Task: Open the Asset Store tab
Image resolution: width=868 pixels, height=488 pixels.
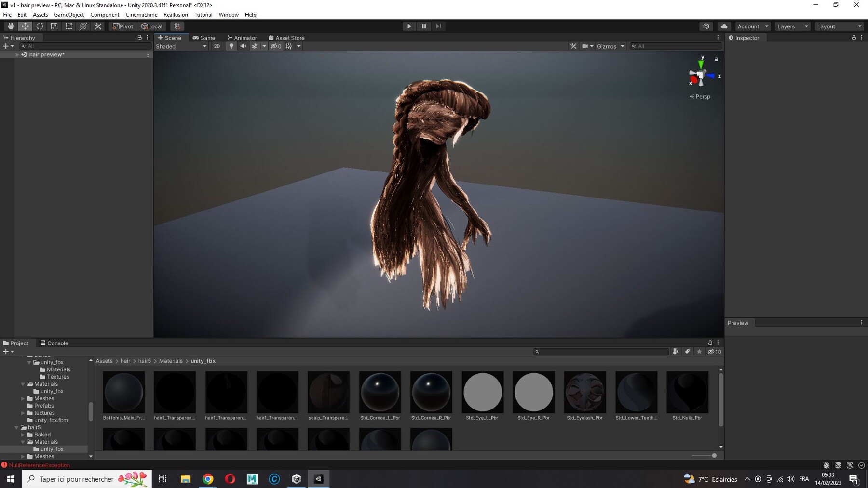Action: 286,38
